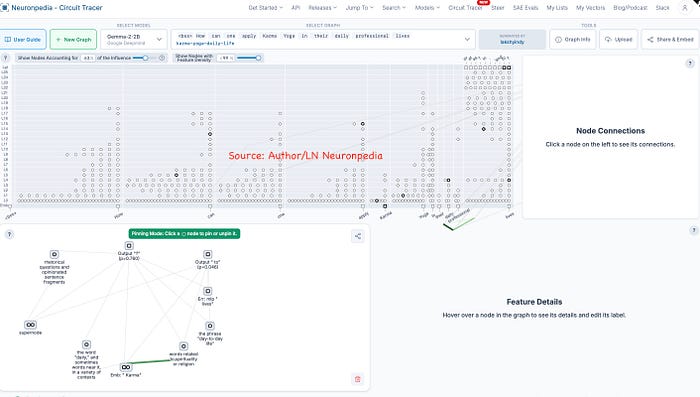This screenshot has width=700, height=397.
Task: Select the spirituality or religion feature node
Action: point(183,346)
